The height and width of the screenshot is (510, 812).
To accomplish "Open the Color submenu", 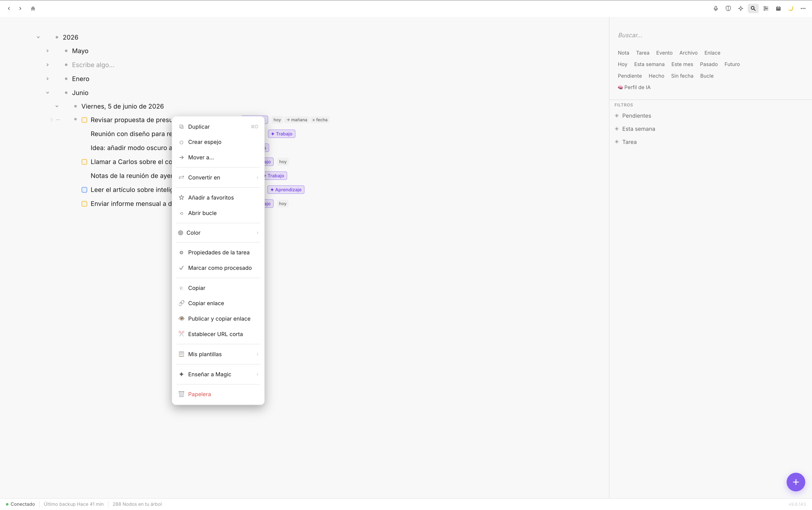I will (218, 233).
